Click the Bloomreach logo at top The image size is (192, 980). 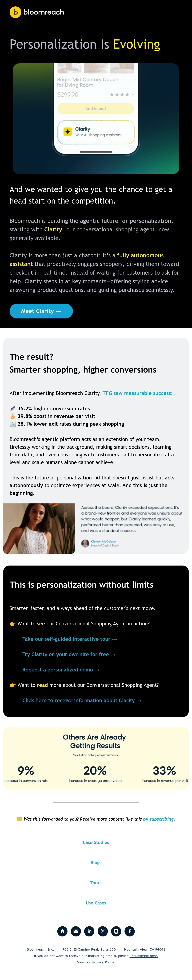click(x=37, y=12)
